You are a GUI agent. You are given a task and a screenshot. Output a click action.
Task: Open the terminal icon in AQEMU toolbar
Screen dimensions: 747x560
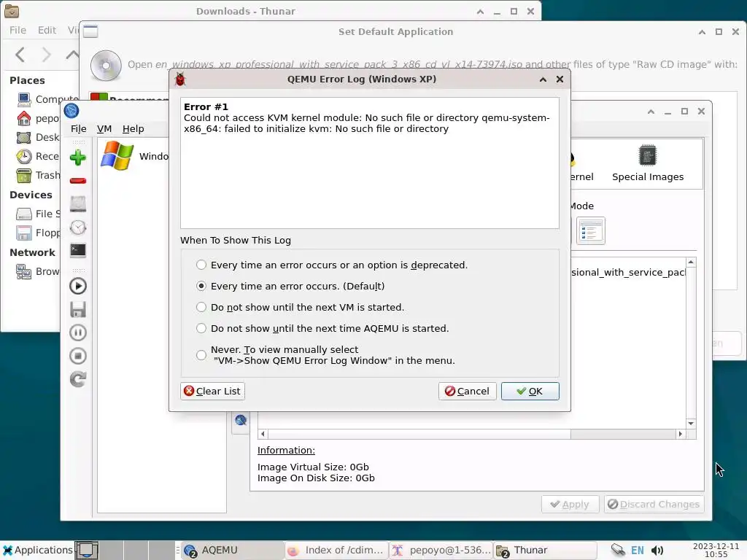(77, 251)
